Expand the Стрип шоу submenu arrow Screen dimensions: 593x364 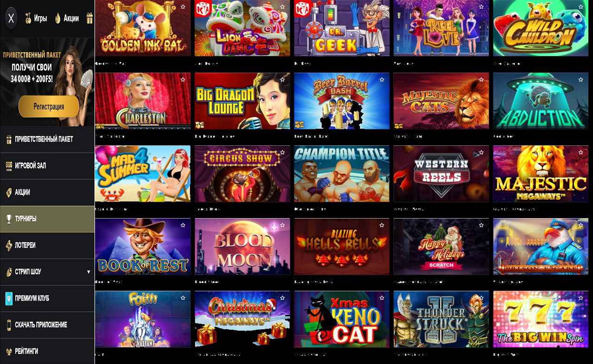[x=88, y=272]
